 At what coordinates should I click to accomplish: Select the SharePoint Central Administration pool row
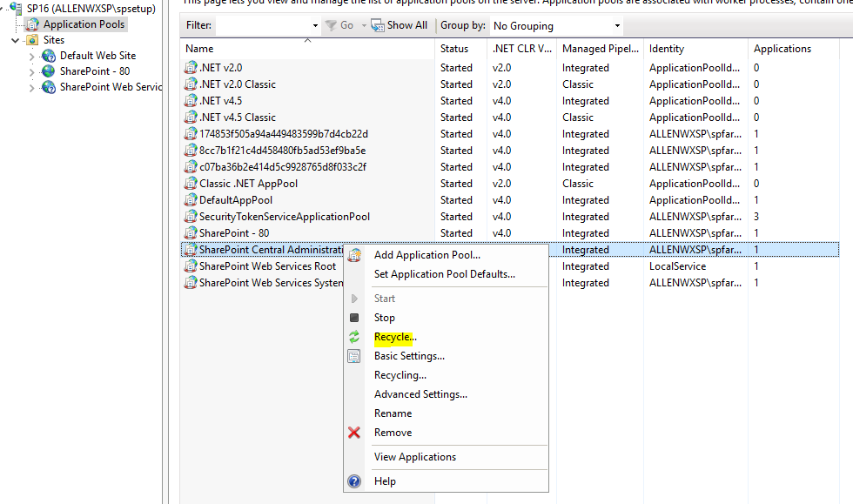pos(510,250)
